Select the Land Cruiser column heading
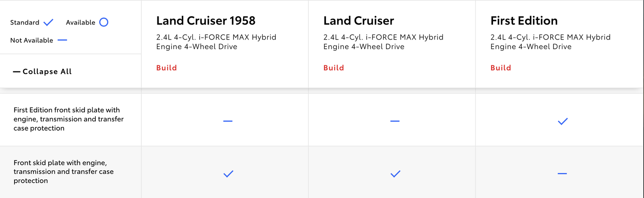The height and width of the screenshot is (198, 644). (359, 21)
